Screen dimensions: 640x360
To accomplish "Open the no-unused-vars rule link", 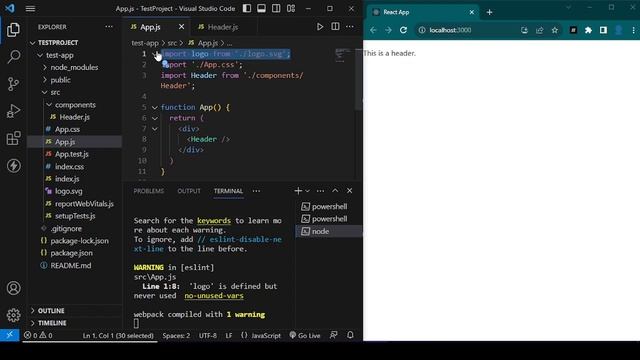I will [x=214, y=296].
